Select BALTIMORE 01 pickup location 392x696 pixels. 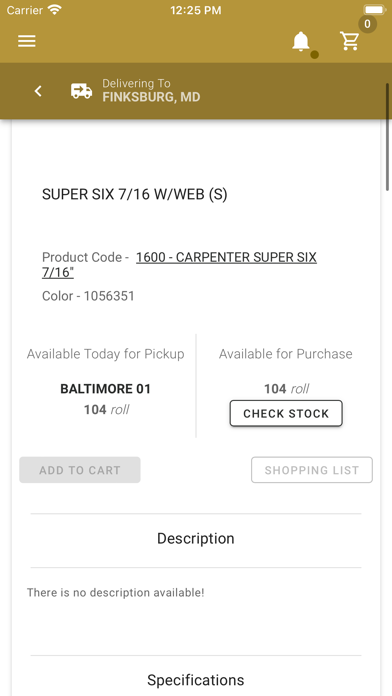coord(106,389)
